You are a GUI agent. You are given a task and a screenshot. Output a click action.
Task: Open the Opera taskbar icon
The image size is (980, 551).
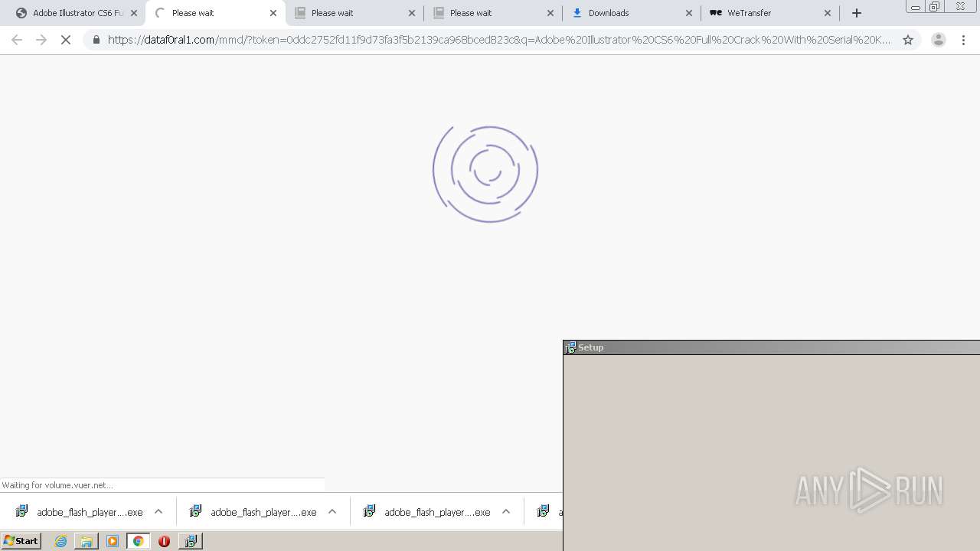point(164,541)
